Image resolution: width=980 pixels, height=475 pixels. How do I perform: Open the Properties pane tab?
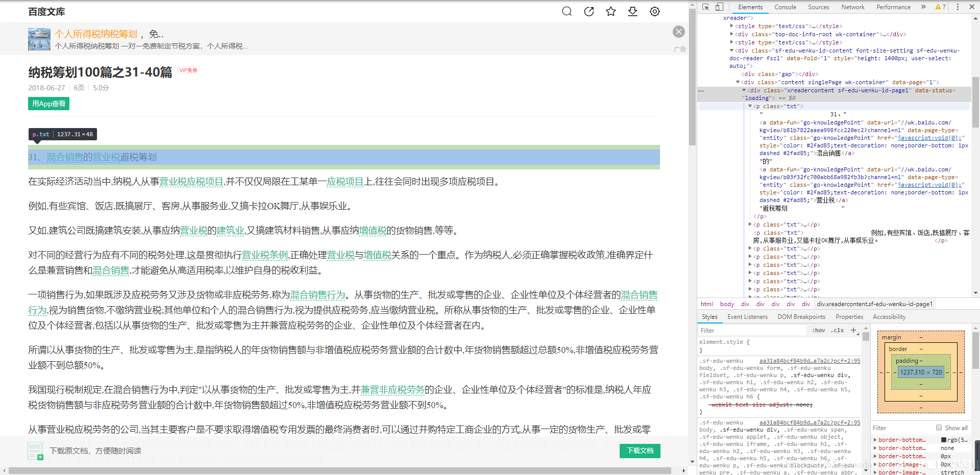click(849, 317)
